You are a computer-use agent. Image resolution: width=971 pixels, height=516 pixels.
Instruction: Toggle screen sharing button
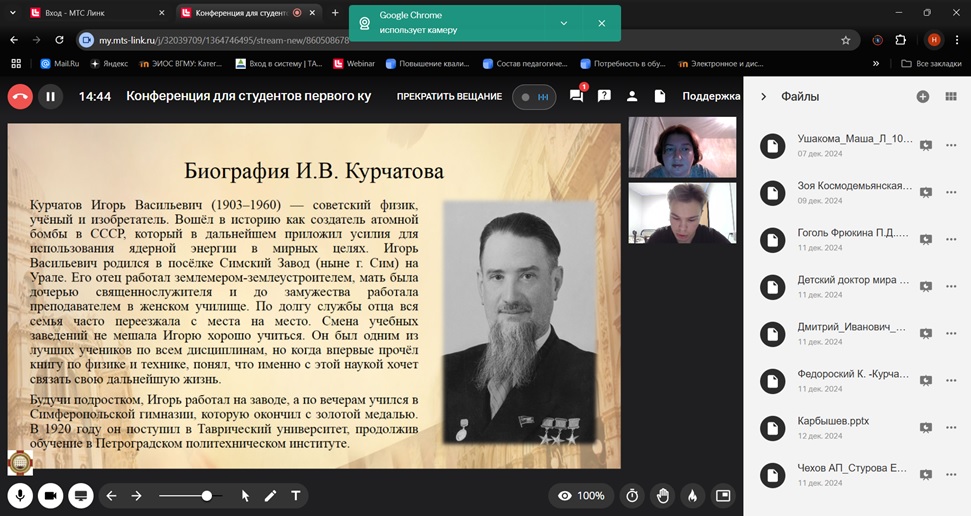pos(81,496)
